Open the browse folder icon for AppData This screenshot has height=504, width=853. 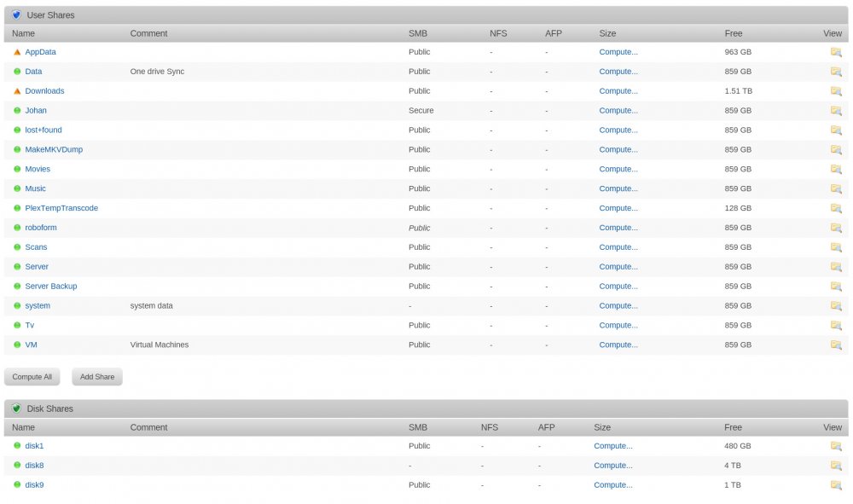point(836,52)
